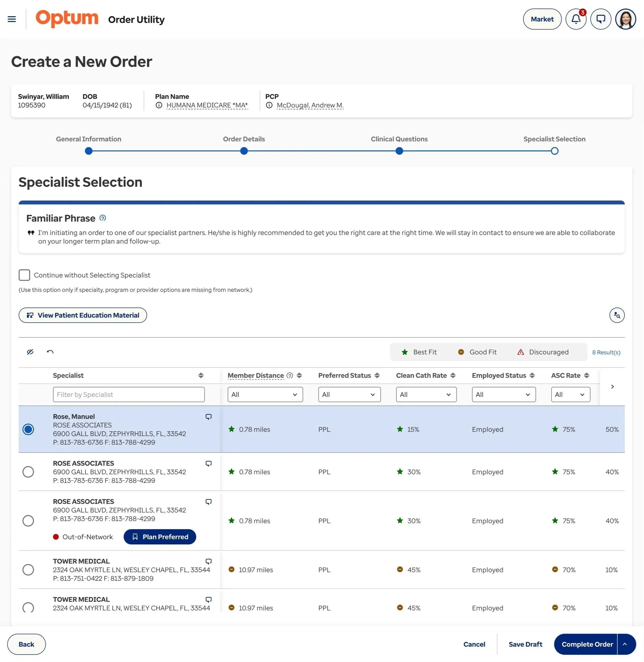Click the Filter by Specialist field

[128, 395]
